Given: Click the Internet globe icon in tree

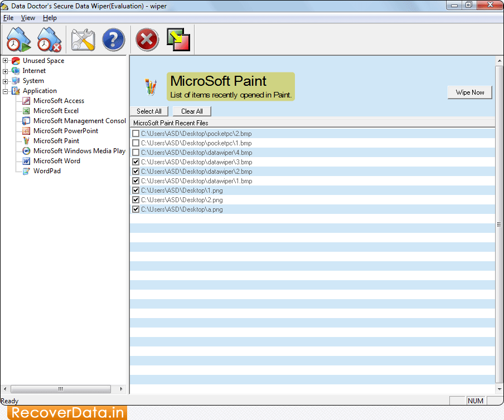Looking at the screenshot, I should [x=16, y=71].
